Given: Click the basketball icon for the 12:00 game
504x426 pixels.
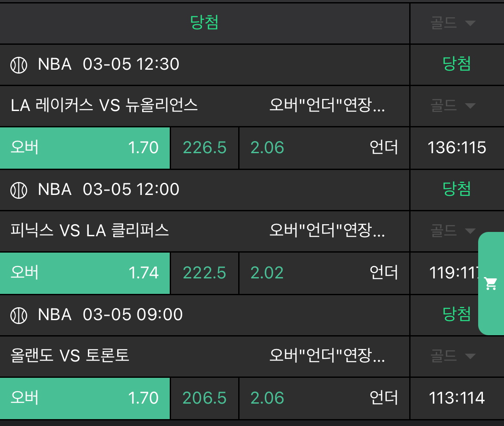Looking at the screenshot, I should 19,190.
